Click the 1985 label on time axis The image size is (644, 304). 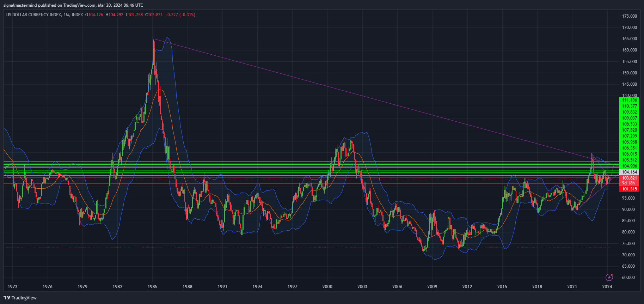pos(153,287)
